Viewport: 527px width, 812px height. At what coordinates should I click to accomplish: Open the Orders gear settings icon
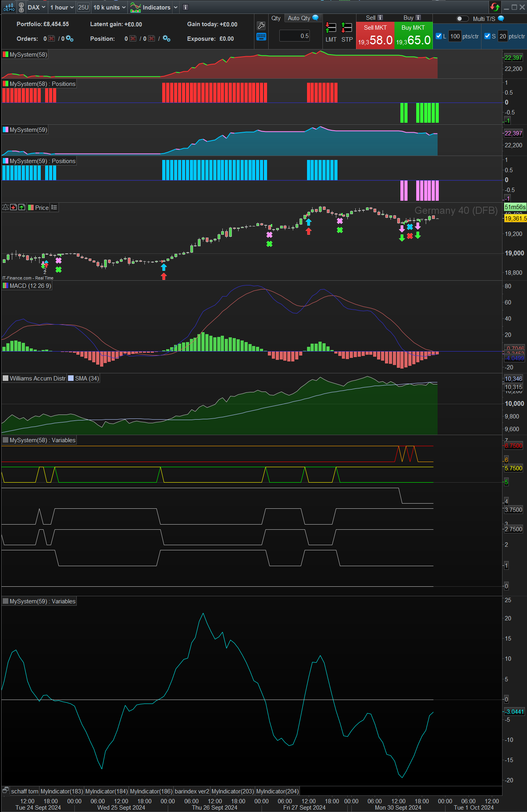[70, 38]
